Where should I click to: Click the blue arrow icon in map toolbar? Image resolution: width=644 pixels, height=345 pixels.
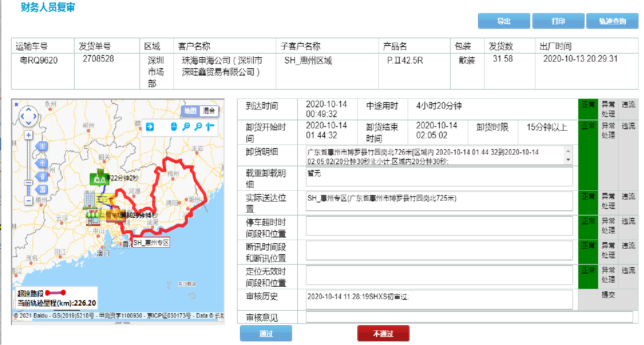click(x=150, y=127)
